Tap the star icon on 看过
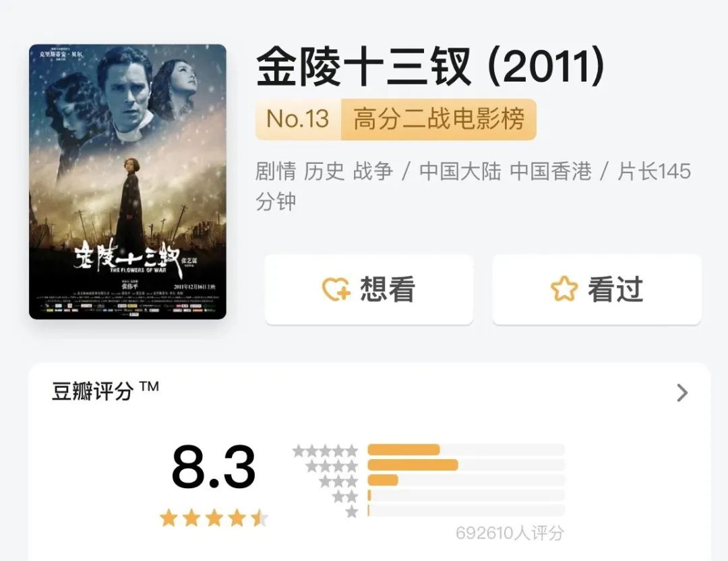Image resolution: width=728 pixels, height=561 pixels. click(564, 289)
